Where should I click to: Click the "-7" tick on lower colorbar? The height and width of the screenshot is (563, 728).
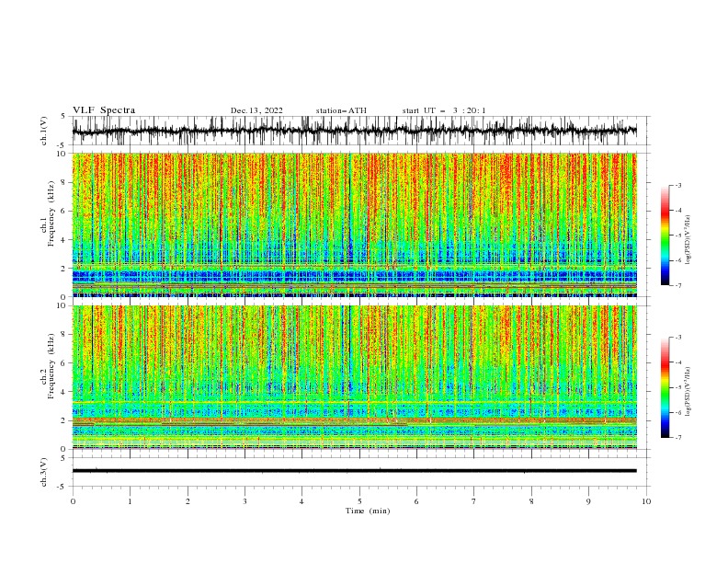[677, 438]
